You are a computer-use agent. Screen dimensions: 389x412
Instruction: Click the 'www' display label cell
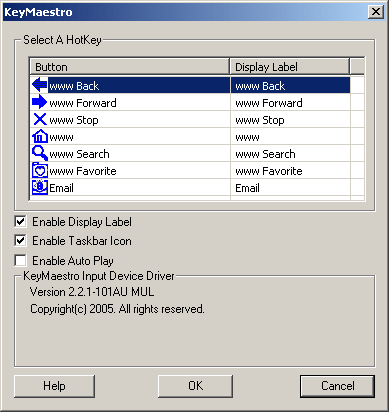tap(290, 136)
